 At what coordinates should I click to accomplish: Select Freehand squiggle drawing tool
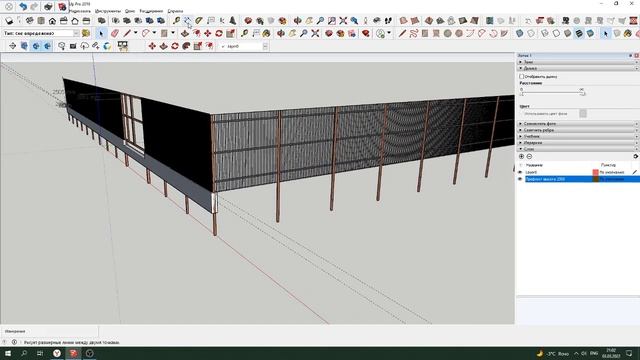(x=413, y=33)
